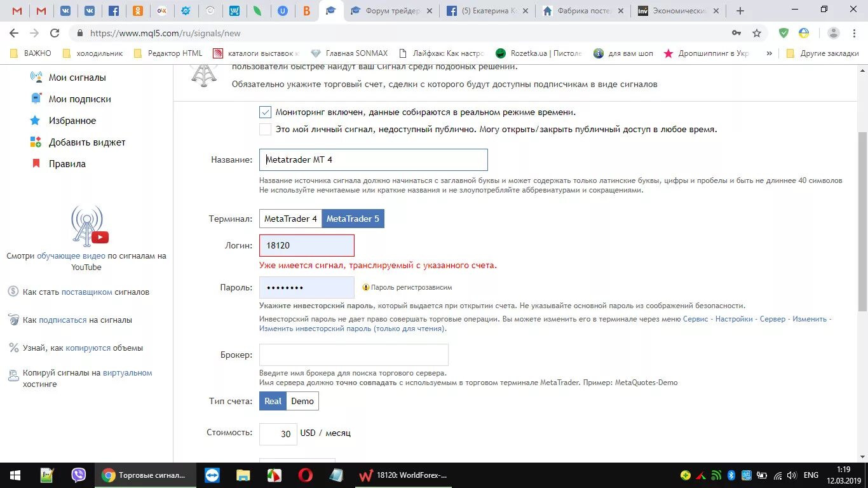Image resolution: width=868 pixels, height=488 pixels.
Task: Open the OLX pinned tab
Action: pyautogui.click(x=162, y=11)
